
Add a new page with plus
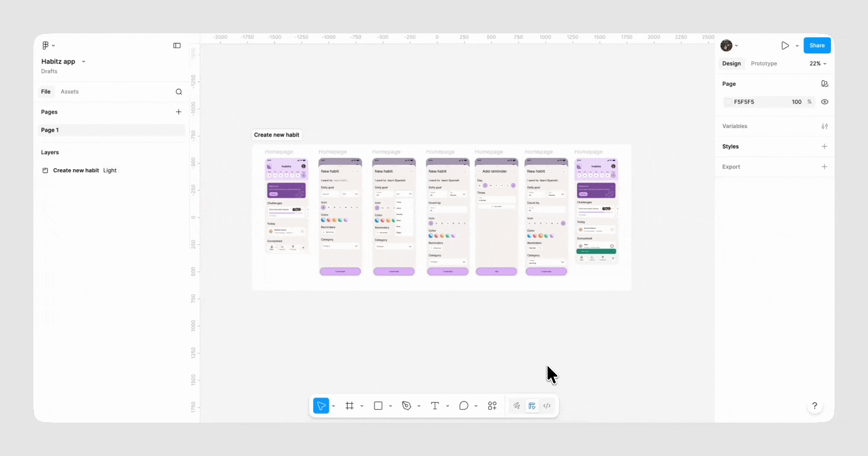179,112
